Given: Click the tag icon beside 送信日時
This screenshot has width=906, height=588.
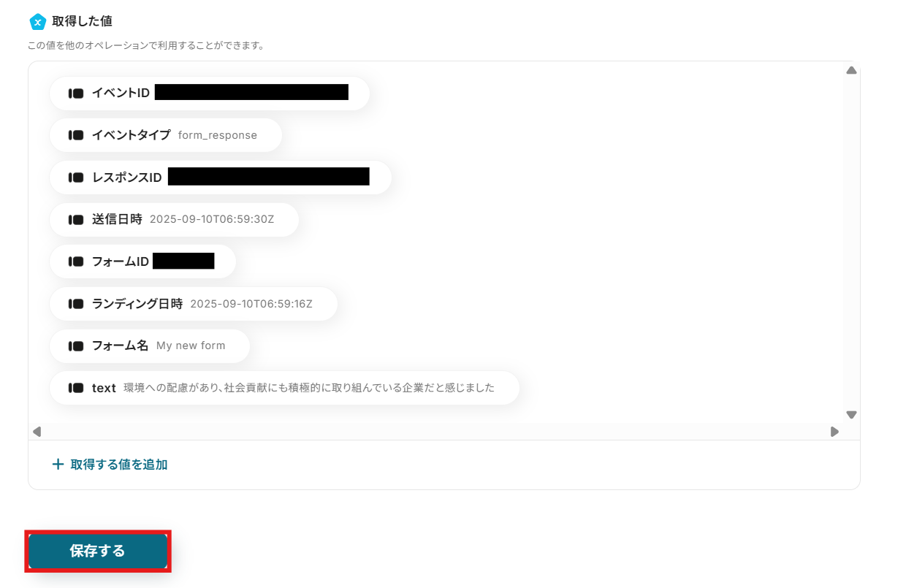Looking at the screenshot, I should (76, 219).
